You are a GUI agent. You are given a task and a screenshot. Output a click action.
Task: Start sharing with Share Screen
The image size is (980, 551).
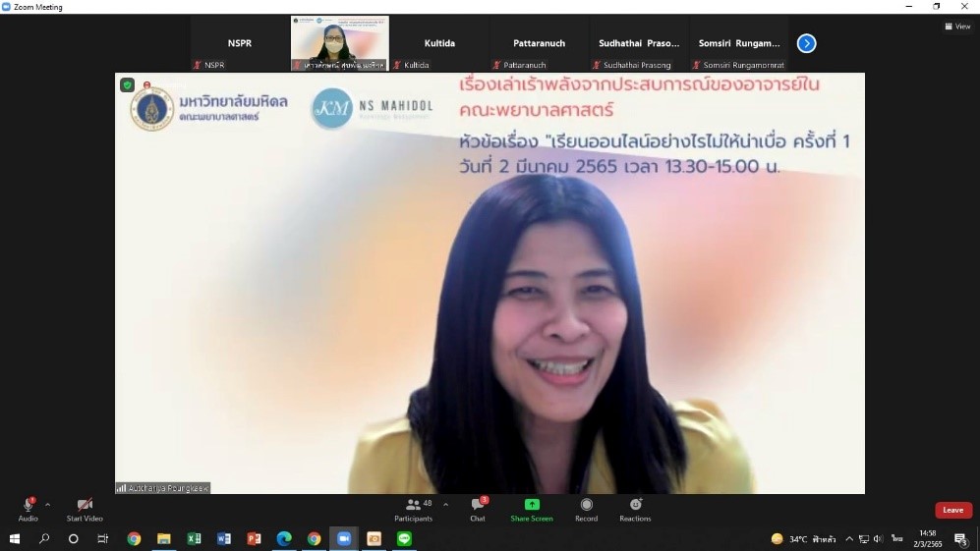tap(531, 509)
